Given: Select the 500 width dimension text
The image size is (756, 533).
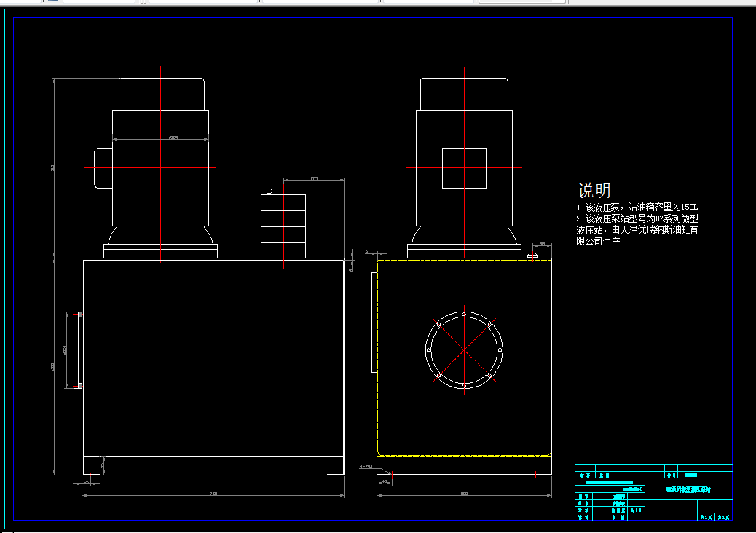Looking at the screenshot, I should click(x=464, y=494).
